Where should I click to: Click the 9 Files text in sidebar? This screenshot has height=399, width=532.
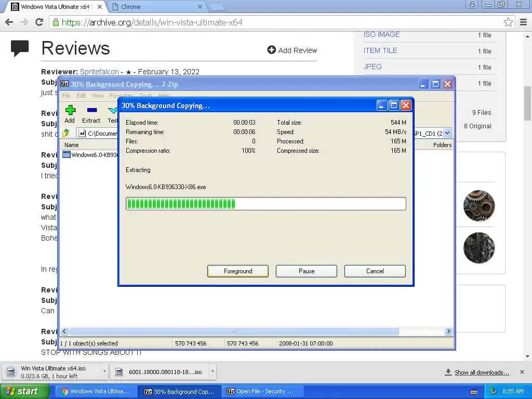(482, 113)
